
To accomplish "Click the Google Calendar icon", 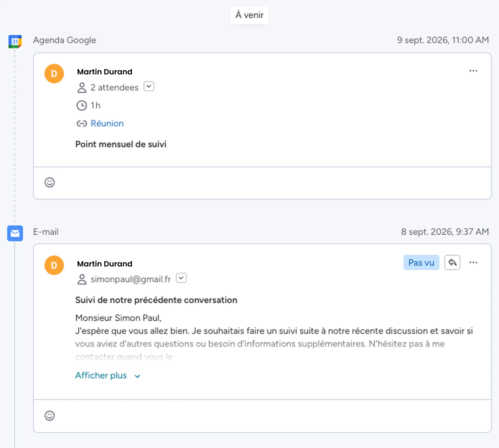I will 15,41.
